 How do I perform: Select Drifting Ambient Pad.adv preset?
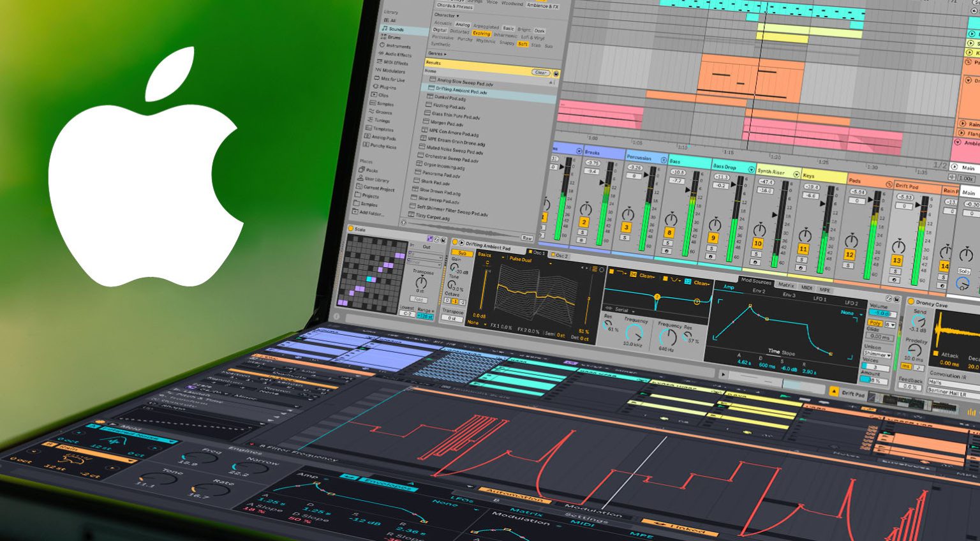461,91
